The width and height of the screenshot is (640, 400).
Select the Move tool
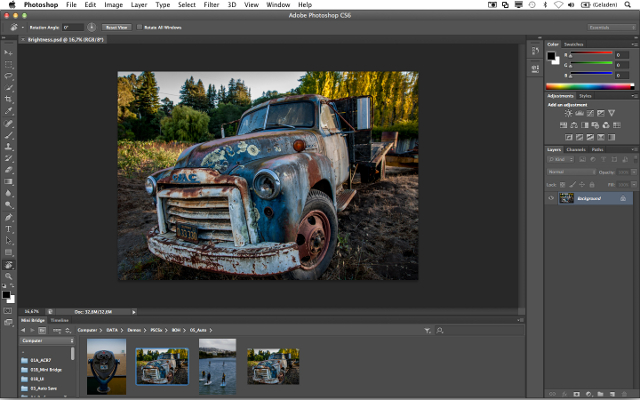click(9, 51)
